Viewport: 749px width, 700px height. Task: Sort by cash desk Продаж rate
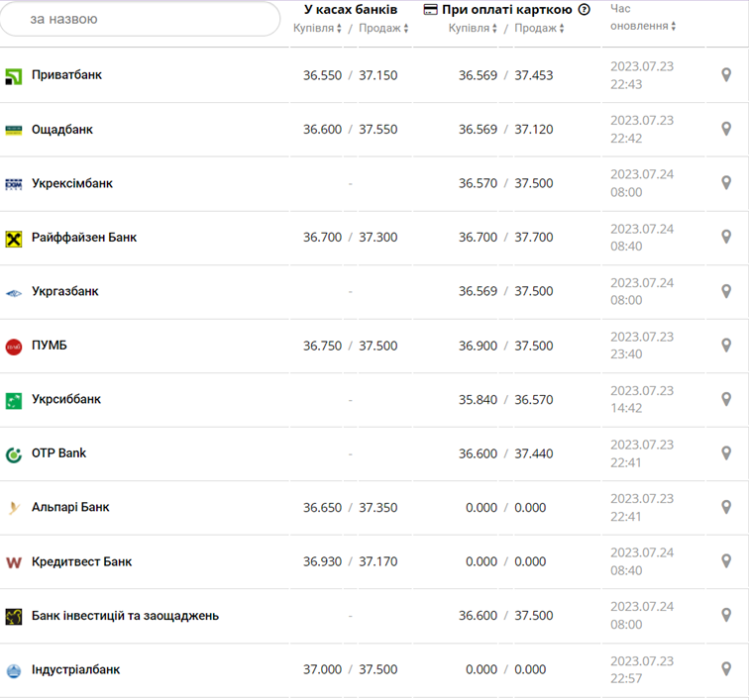coord(383,29)
